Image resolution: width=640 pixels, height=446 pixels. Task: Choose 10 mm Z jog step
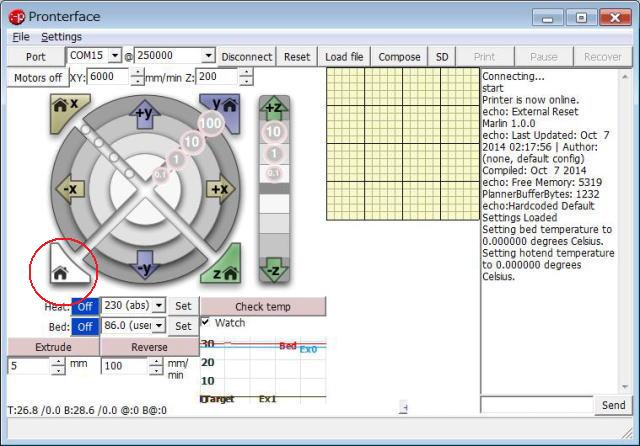(x=273, y=131)
